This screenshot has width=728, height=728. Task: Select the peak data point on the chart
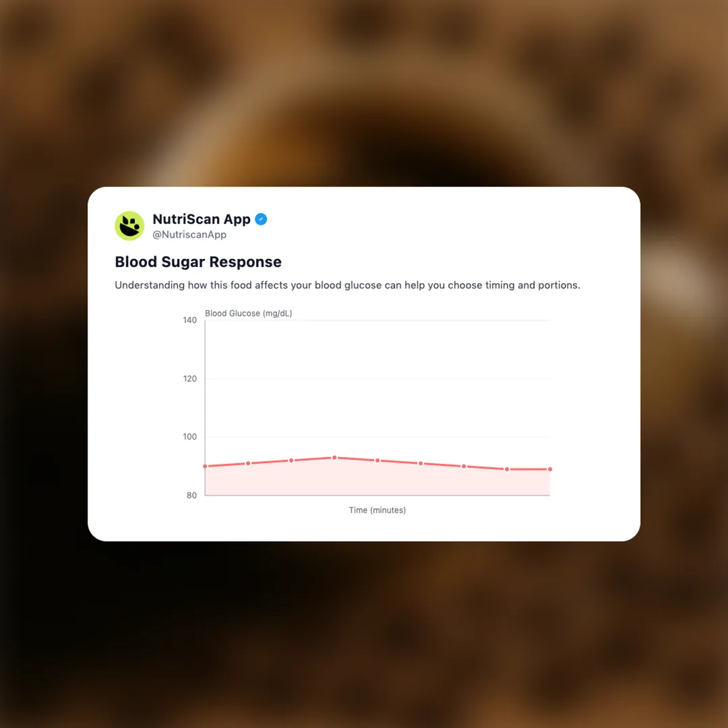pos(334,458)
